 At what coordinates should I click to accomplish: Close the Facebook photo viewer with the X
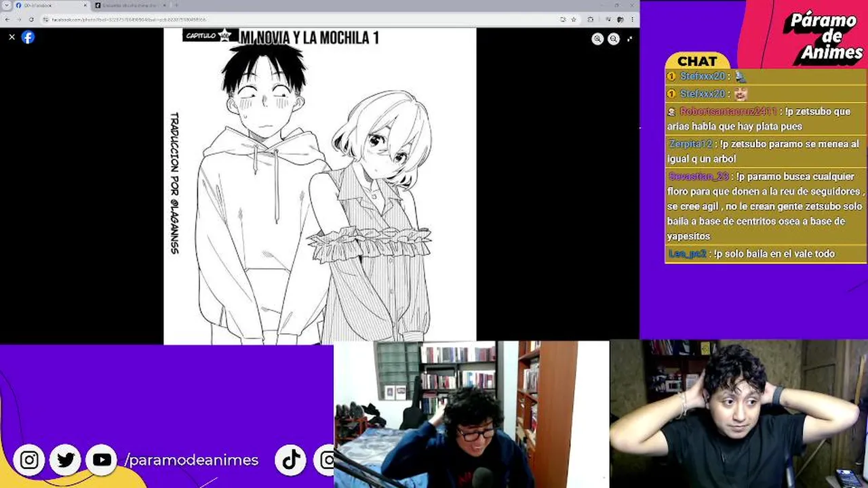tap(12, 37)
